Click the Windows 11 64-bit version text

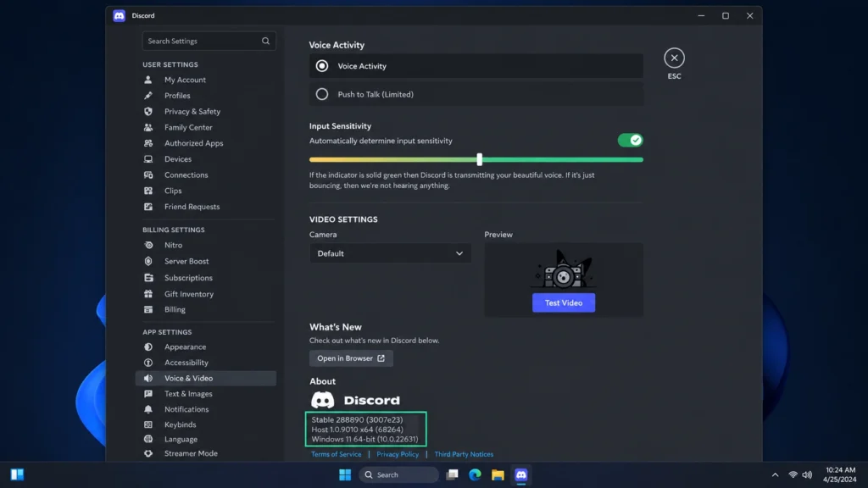click(x=364, y=440)
